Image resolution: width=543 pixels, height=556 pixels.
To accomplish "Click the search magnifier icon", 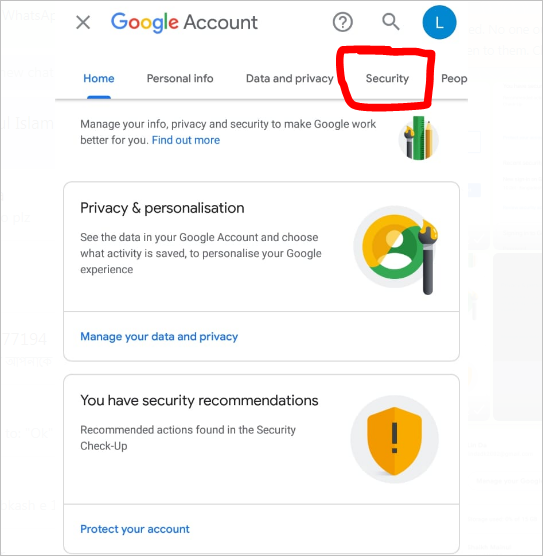I will point(390,22).
